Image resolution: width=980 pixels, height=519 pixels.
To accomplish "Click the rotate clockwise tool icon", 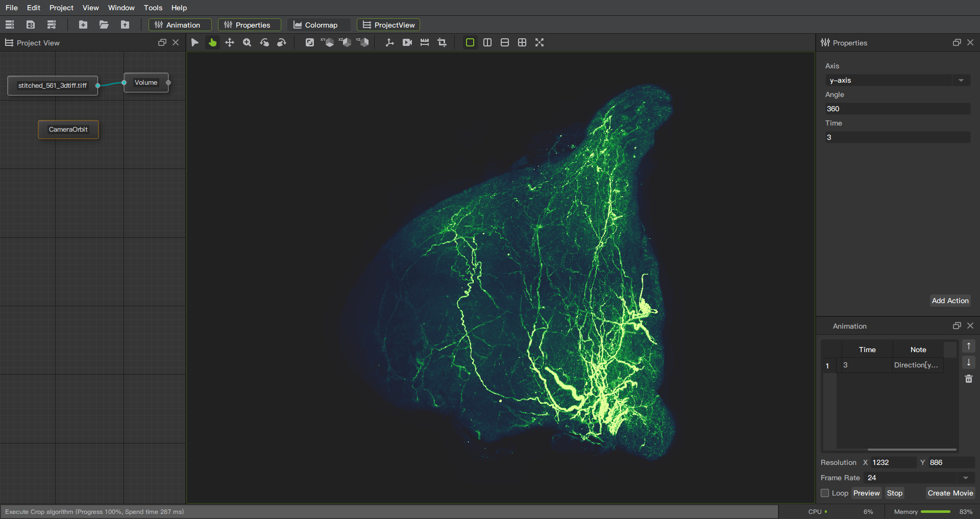I will pyautogui.click(x=282, y=42).
